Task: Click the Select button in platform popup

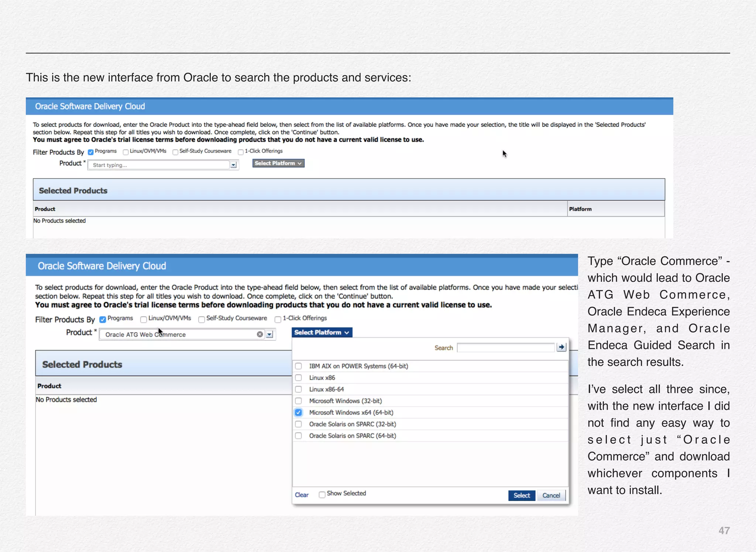Action: pos(522,496)
